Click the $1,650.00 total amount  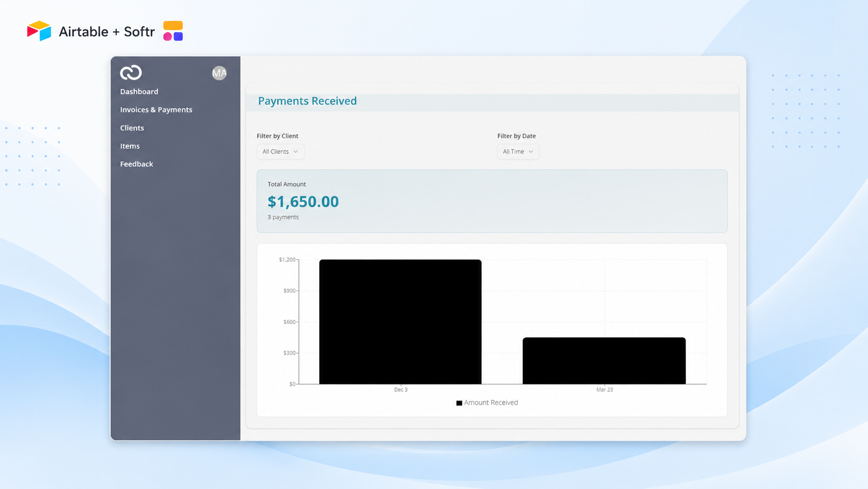coord(303,202)
